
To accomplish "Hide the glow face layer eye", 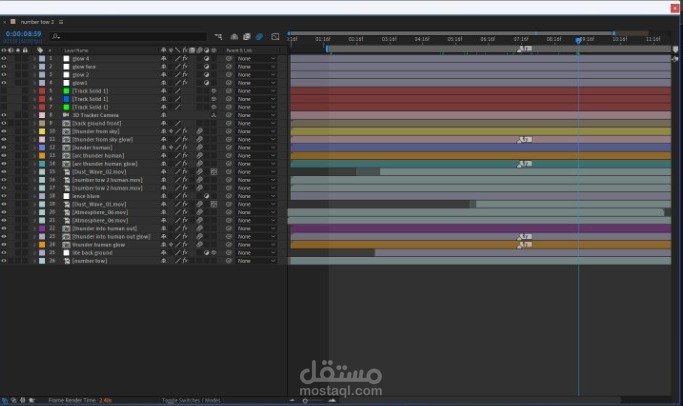I will click(4, 67).
